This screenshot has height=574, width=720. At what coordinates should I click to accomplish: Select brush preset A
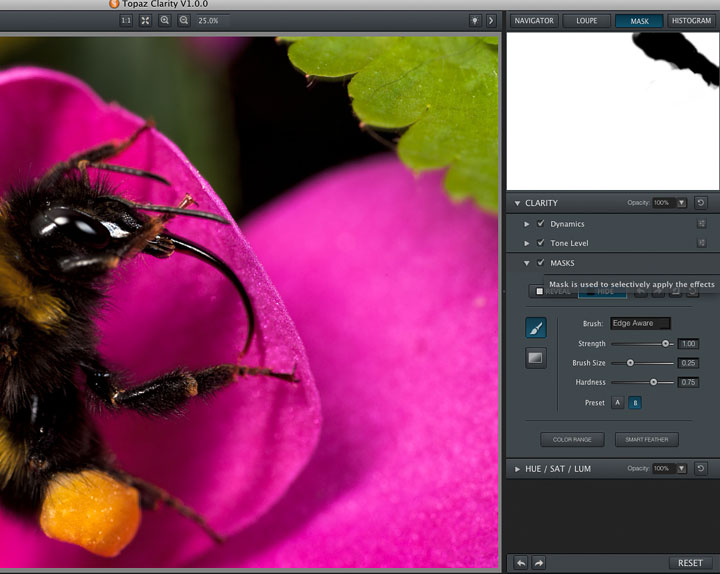click(x=618, y=403)
